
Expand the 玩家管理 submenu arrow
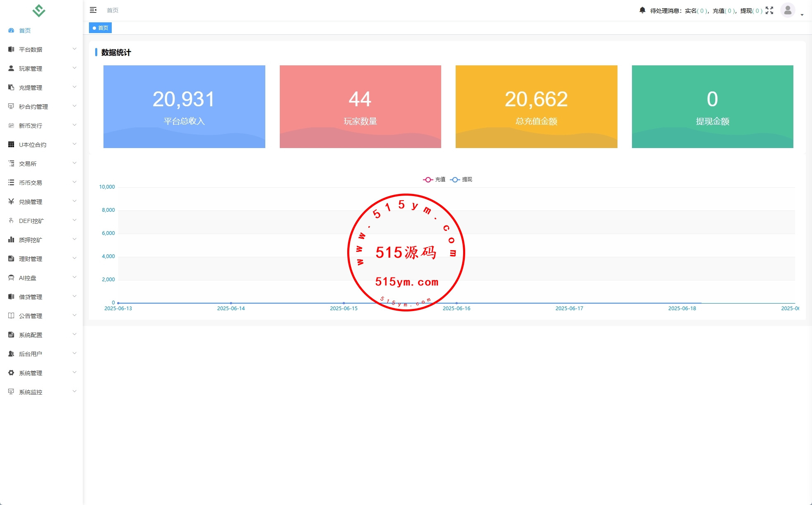pos(74,68)
